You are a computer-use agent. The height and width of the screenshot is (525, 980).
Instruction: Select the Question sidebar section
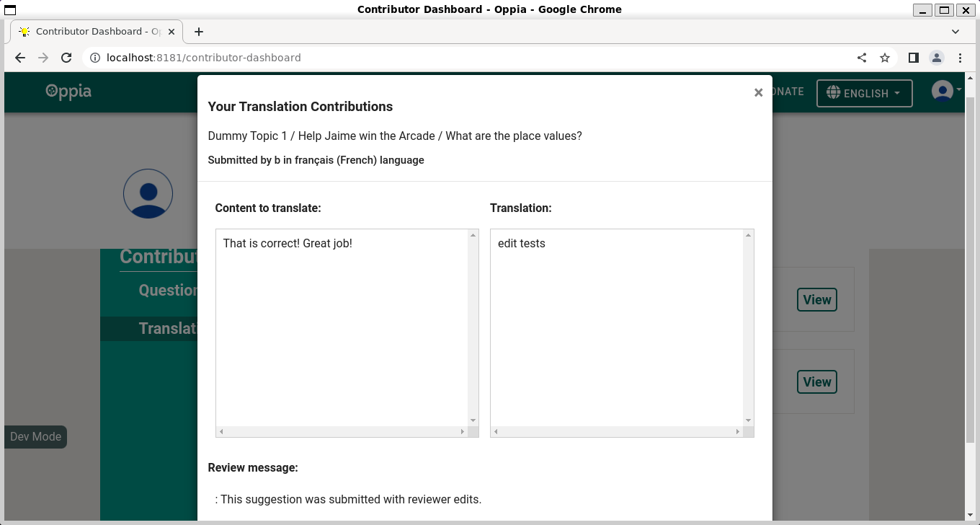(x=167, y=290)
